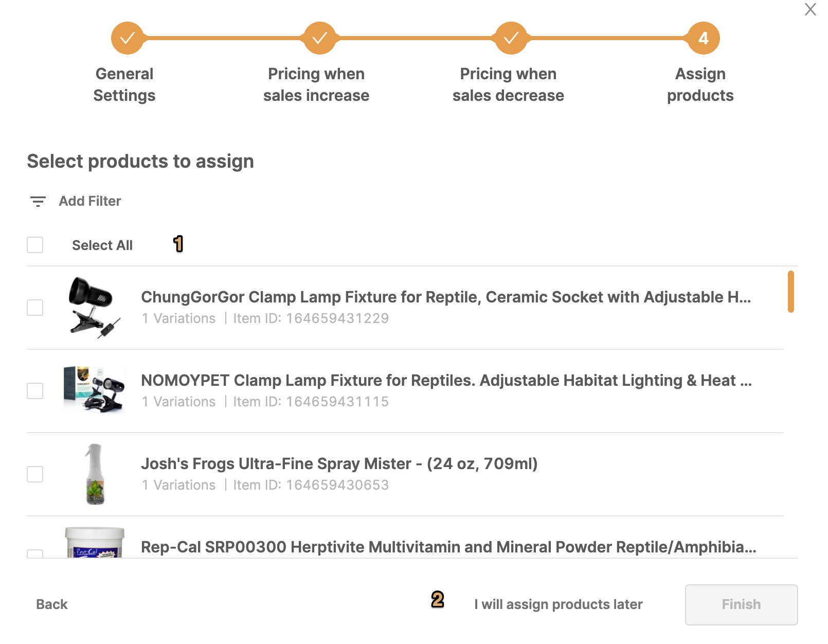The width and height of the screenshot is (828, 644).
Task: Click the Finish button
Action: click(741, 604)
